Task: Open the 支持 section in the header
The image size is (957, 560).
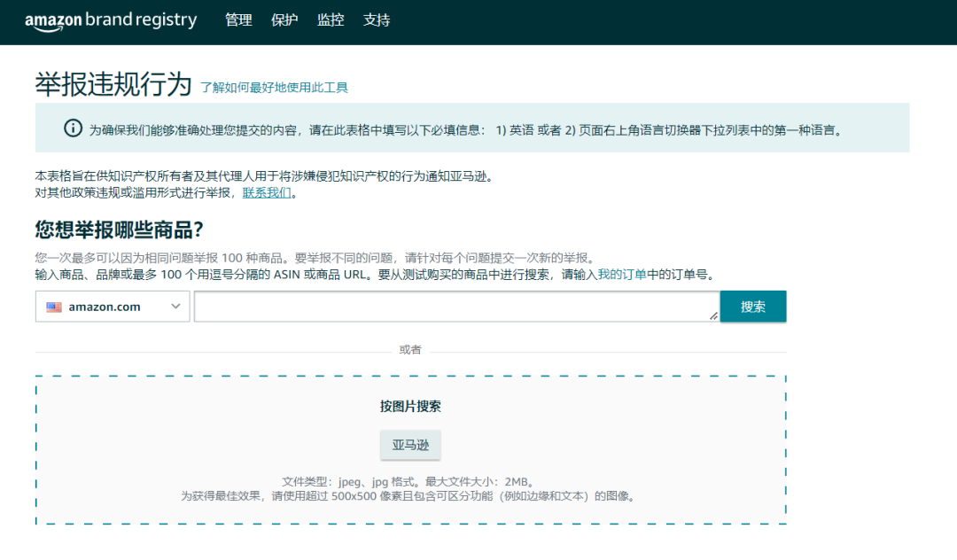Action: tap(377, 19)
